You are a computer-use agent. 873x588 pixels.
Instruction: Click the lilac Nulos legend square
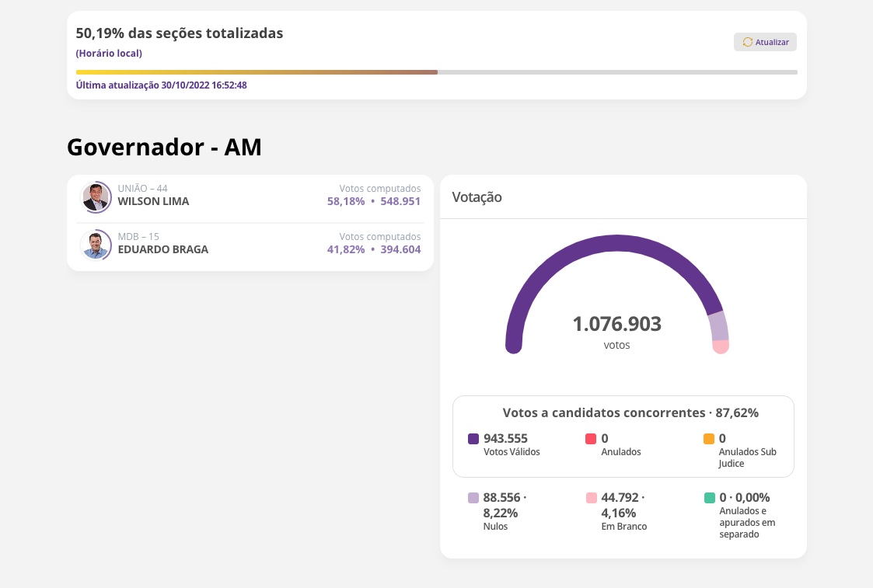coord(473,498)
